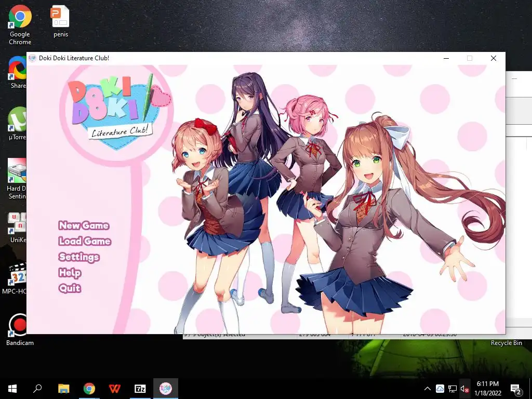This screenshot has height=399, width=532.
Task: Click the muted volume tray icon
Action: click(x=464, y=389)
